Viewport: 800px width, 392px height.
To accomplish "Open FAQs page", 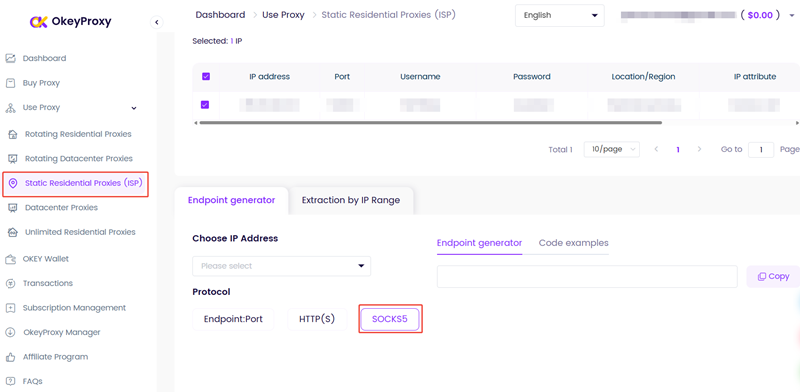I will (33, 381).
